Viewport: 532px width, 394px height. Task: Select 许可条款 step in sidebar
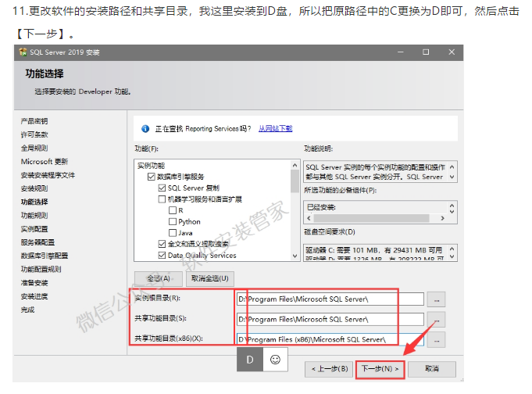(34, 134)
